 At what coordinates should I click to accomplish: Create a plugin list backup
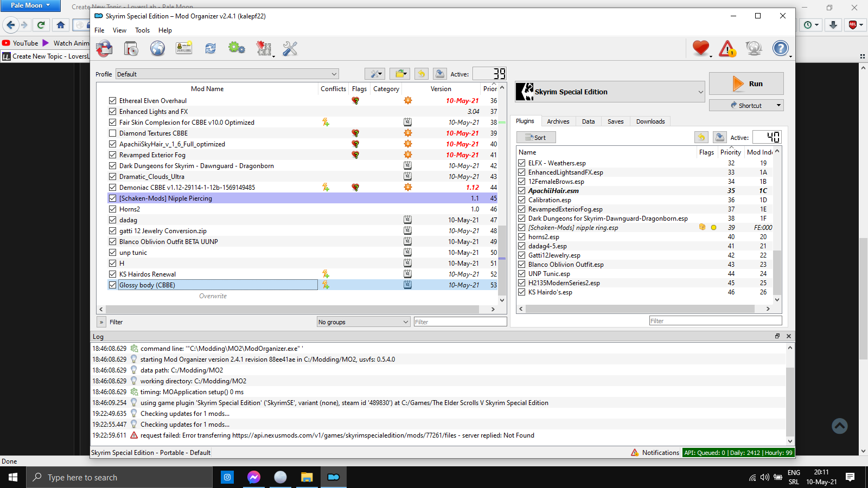(x=720, y=137)
